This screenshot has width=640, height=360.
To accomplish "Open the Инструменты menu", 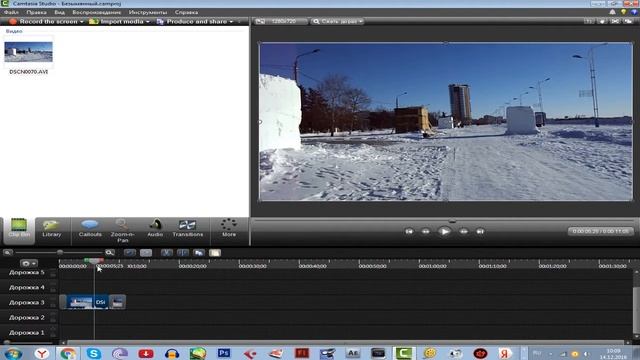I will tap(148, 12).
